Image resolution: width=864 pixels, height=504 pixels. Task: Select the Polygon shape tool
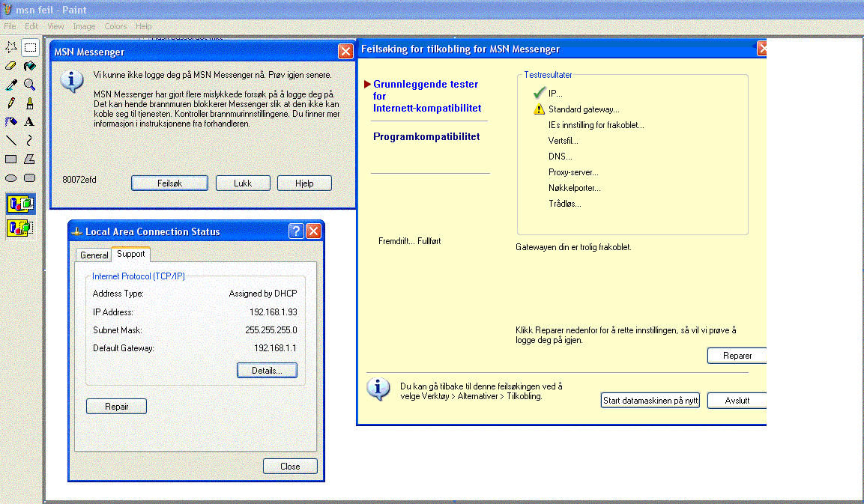[x=30, y=160]
